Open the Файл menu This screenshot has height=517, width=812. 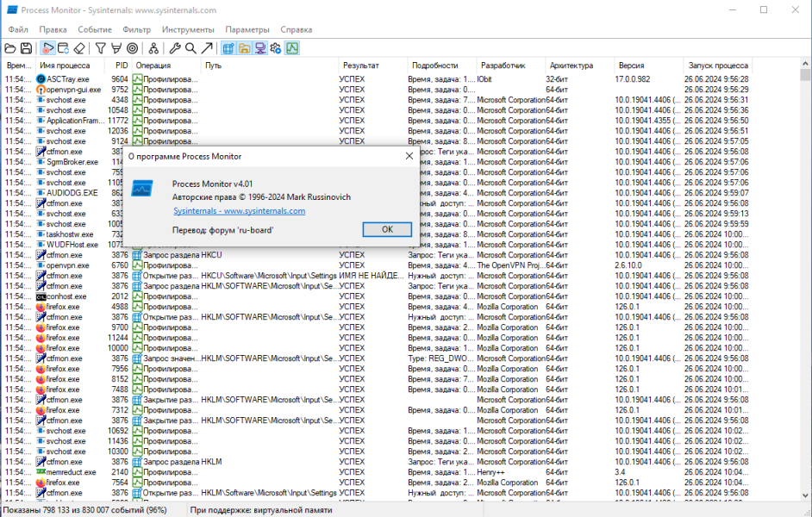click(18, 29)
